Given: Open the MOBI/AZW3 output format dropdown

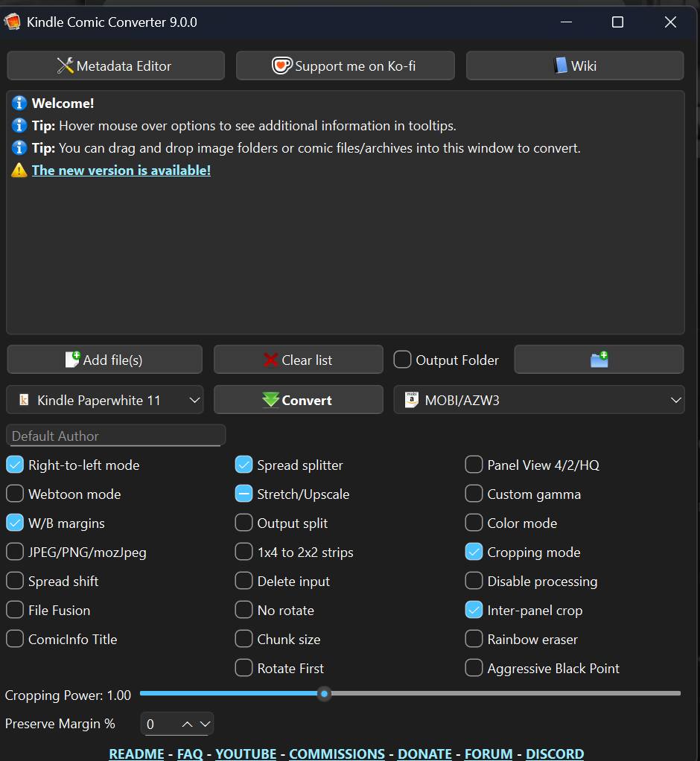Looking at the screenshot, I should 675,400.
